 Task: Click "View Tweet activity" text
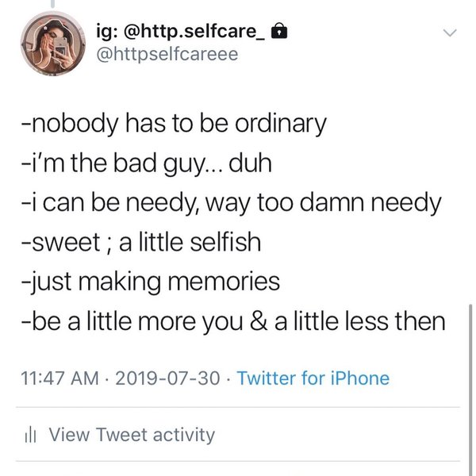(x=132, y=435)
